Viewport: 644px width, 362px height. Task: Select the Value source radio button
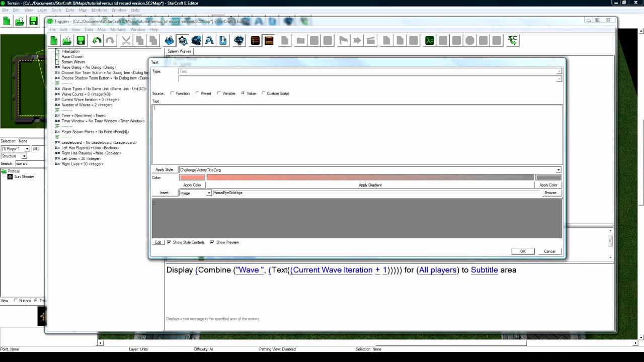(x=244, y=94)
